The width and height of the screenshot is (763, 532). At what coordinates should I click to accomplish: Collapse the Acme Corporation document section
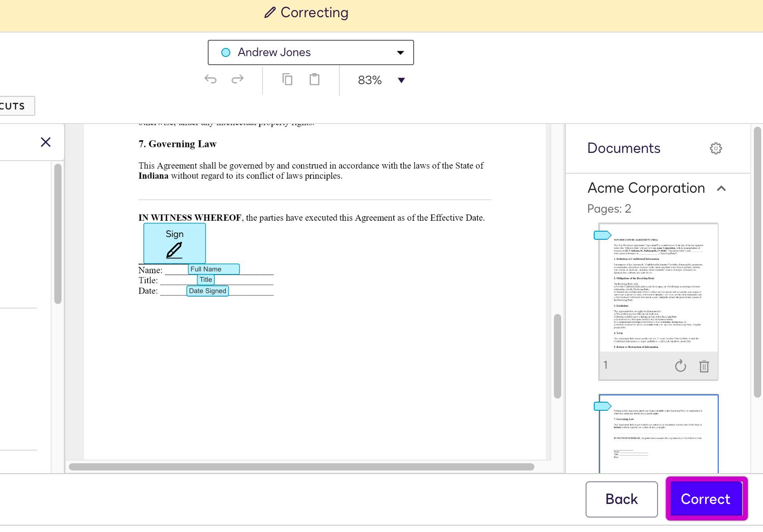(x=721, y=189)
